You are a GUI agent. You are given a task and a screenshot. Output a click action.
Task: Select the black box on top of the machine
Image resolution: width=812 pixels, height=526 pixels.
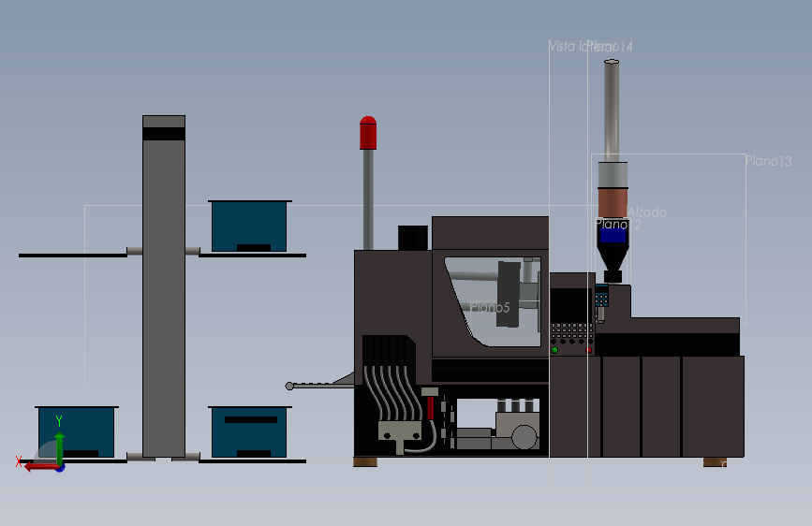[x=413, y=238]
